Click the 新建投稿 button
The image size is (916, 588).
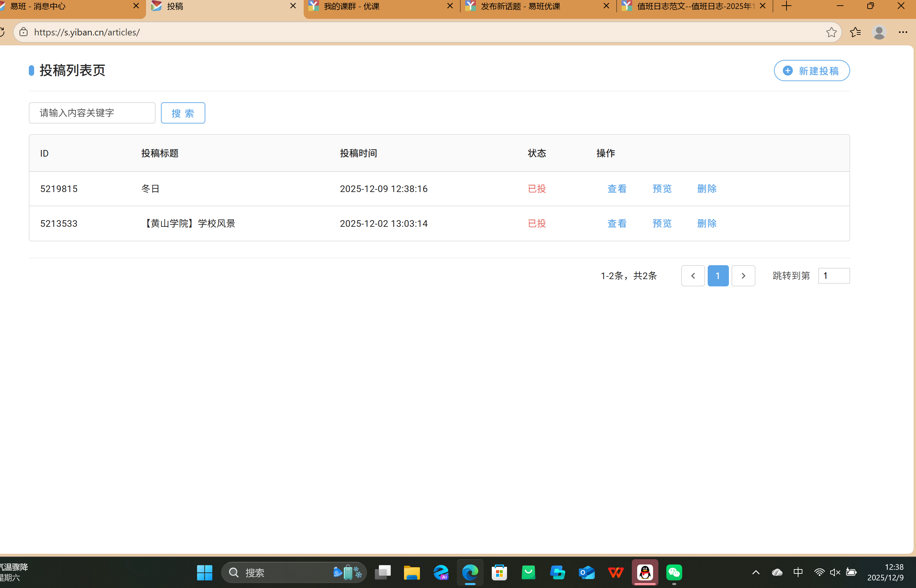coord(811,71)
